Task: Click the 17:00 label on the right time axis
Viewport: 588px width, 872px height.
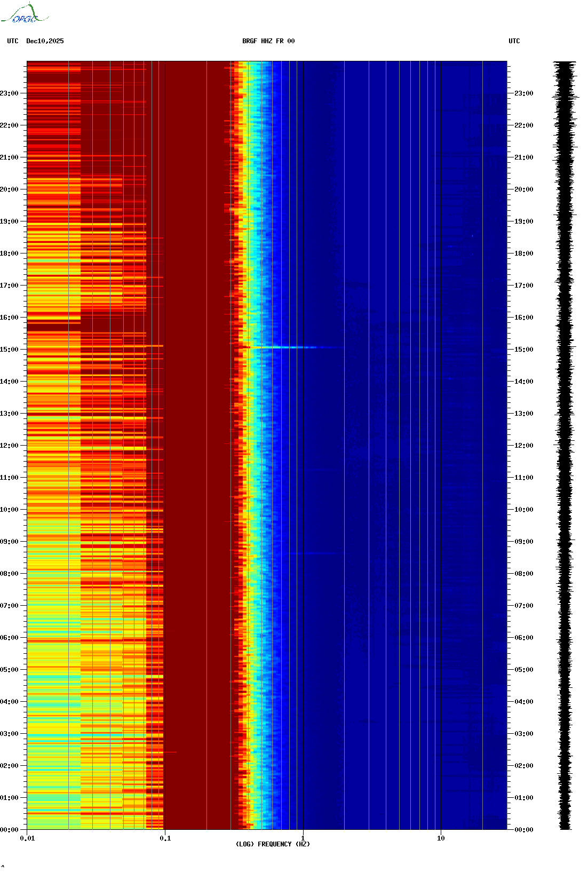Action: click(x=524, y=286)
